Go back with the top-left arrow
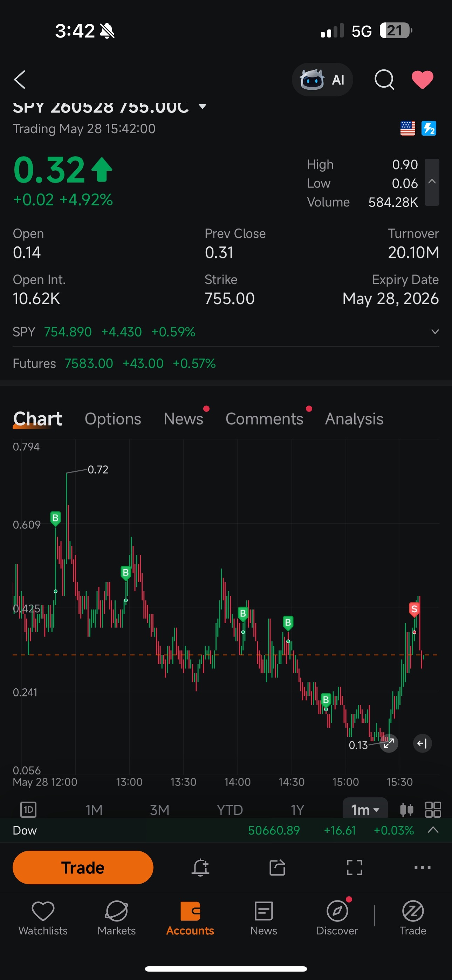 point(20,80)
